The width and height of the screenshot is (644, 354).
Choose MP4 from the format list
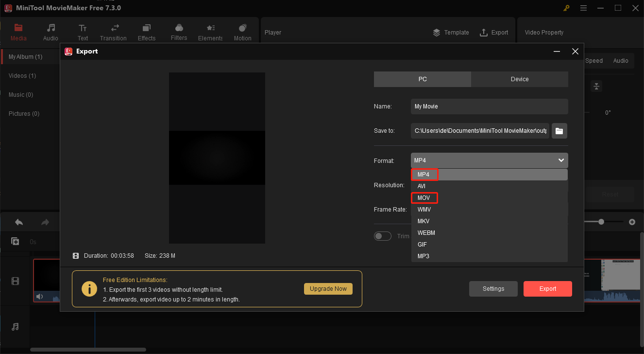(490, 175)
